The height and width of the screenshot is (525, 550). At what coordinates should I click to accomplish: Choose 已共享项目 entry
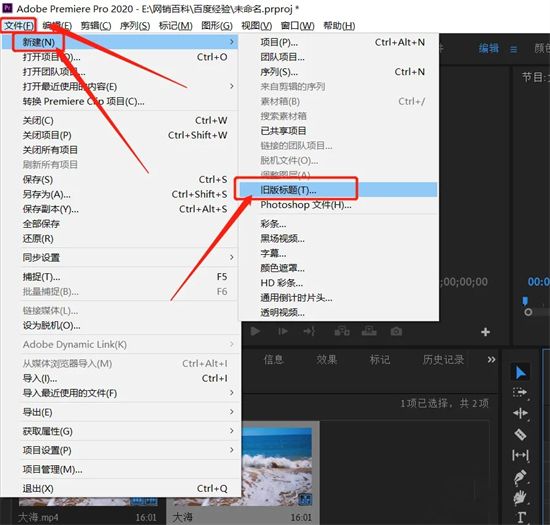click(338, 130)
